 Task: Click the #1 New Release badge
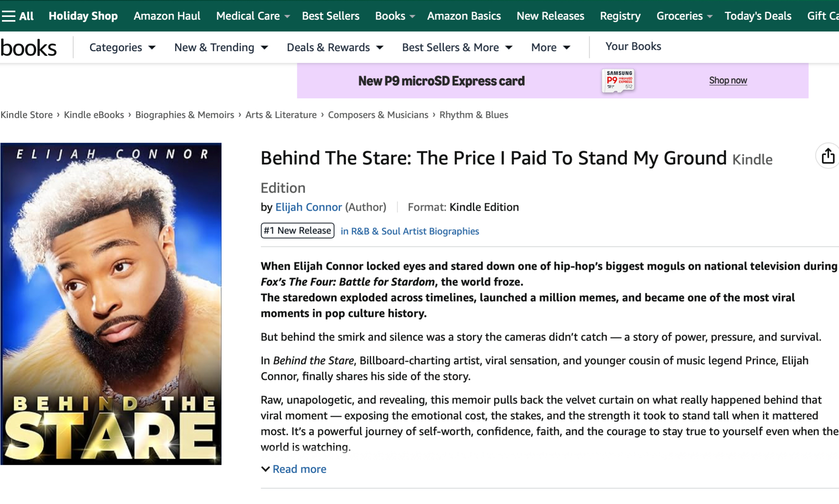[x=297, y=230]
